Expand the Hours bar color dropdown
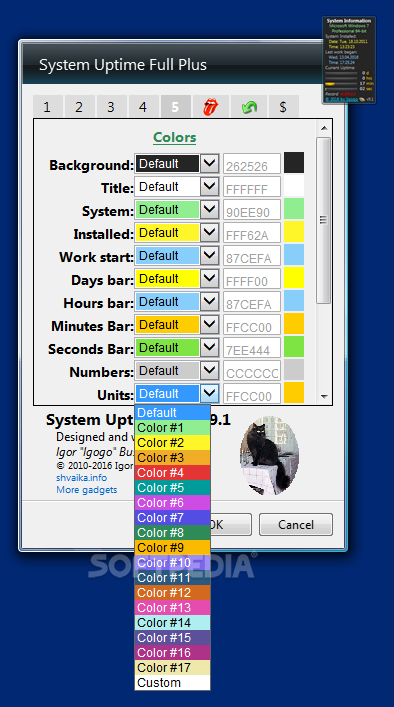This screenshot has width=394, height=707. 210,301
